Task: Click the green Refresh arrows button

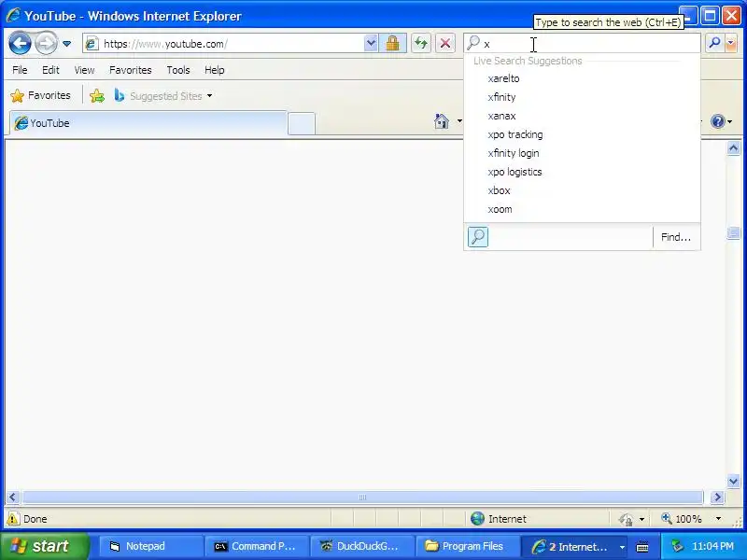Action: pos(421,44)
